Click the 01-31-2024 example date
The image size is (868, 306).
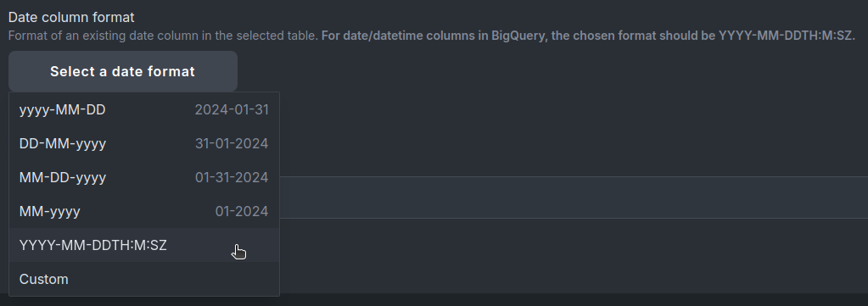(x=232, y=177)
